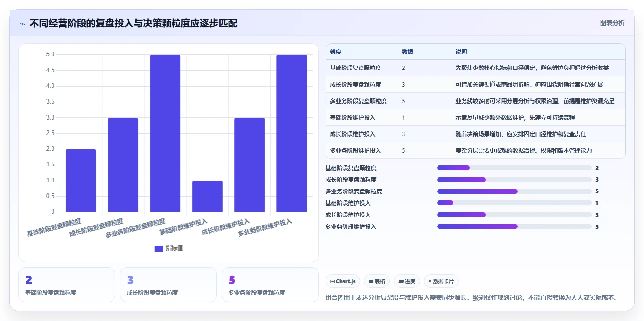Click the description starting with 示意尽量减少
Screen dimensions: 644x321
515,118
